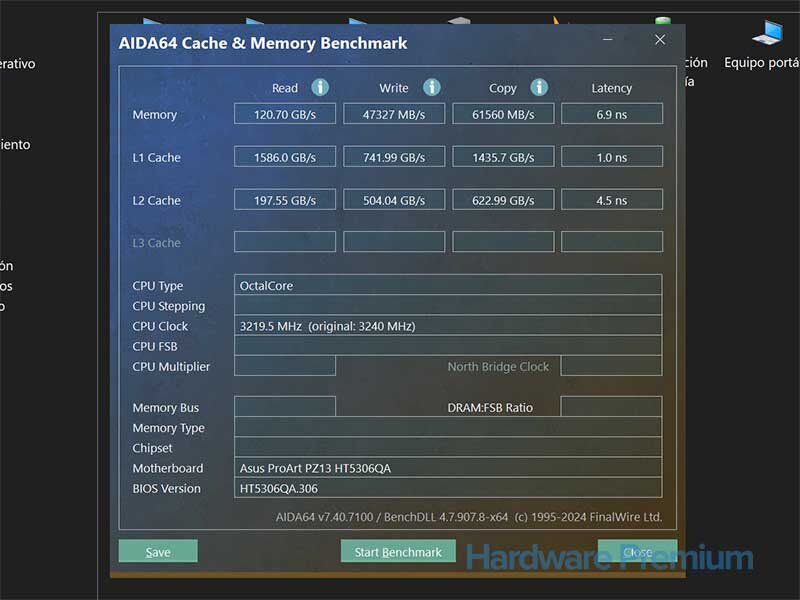Click the empty Memory Type field
Image resolution: width=800 pixels, height=600 pixels.
pos(448,427)
